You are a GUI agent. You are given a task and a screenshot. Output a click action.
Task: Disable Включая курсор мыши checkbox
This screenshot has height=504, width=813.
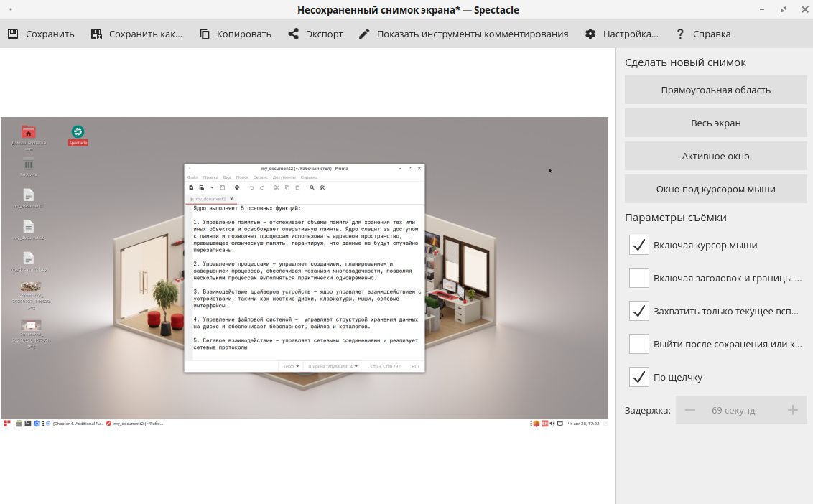639,245
